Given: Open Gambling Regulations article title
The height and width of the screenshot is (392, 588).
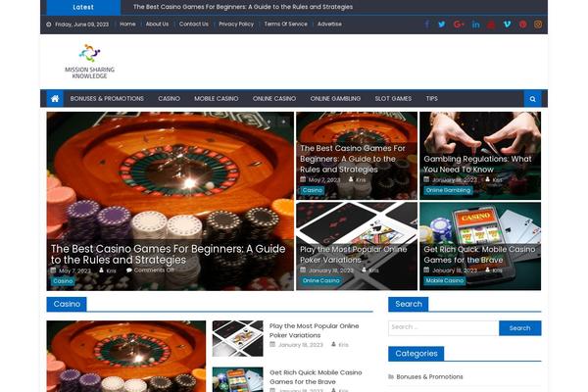Looking at the screenshot, I should point(477,164).
